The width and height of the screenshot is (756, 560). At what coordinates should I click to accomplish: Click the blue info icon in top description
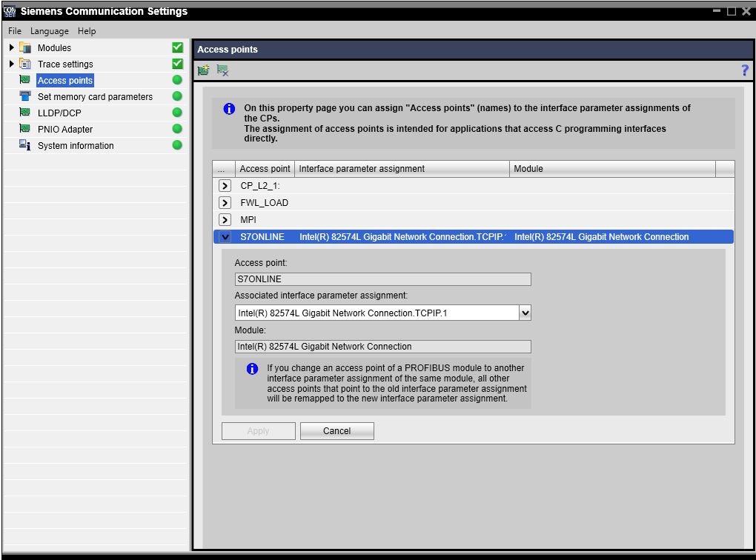229,108
